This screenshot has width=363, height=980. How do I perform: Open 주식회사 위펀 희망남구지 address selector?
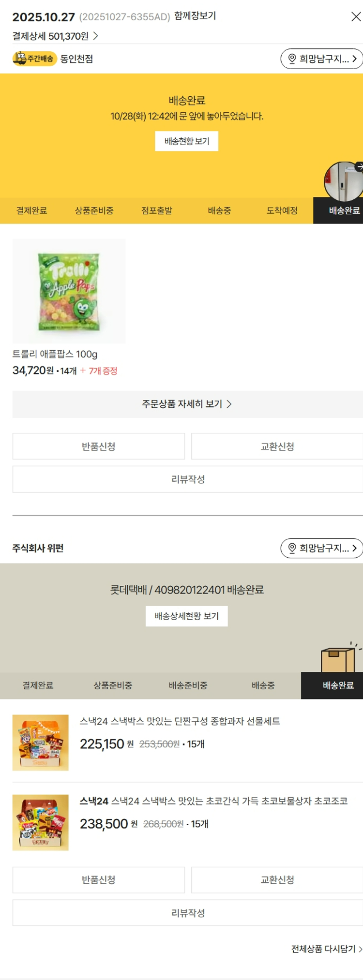point(321,548)
